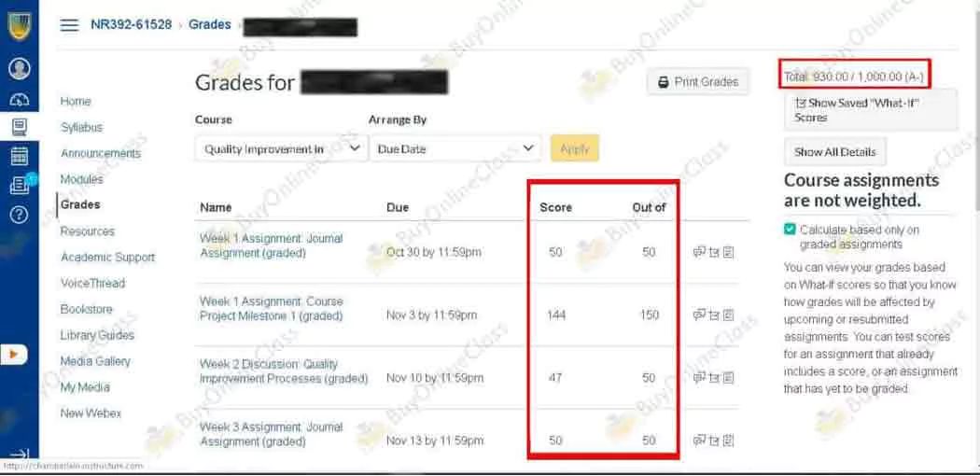Collapse the global navigation arrow
Screen dimensions: 980x476
point(20,454)
